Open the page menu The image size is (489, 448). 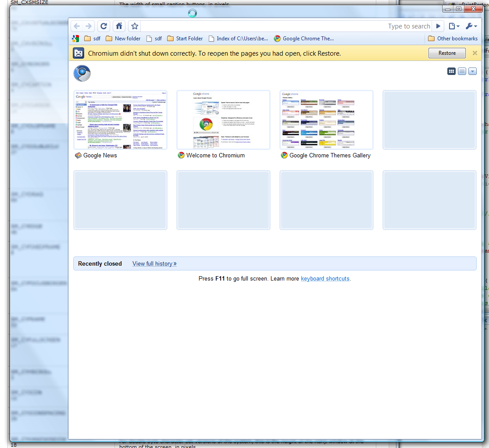pyautogui.click(x=454, y=26)
